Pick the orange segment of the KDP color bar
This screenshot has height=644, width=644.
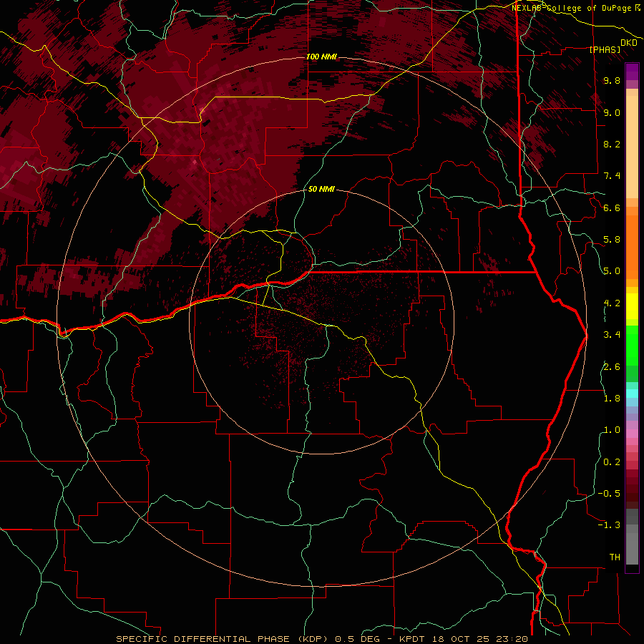632,246
